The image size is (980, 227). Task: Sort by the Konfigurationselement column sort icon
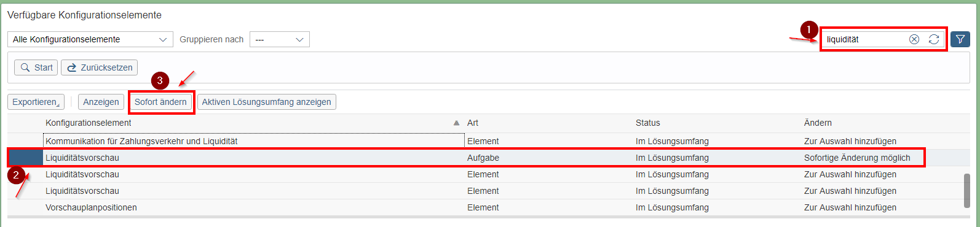point(456,123)
